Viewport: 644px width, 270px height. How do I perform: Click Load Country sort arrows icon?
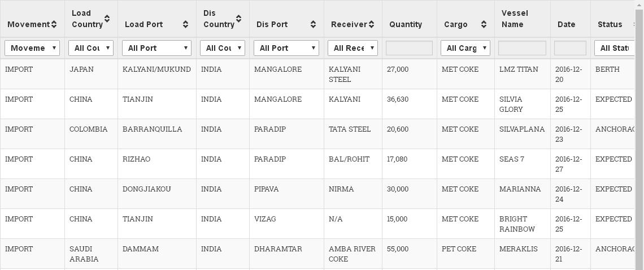coord(107,19)
